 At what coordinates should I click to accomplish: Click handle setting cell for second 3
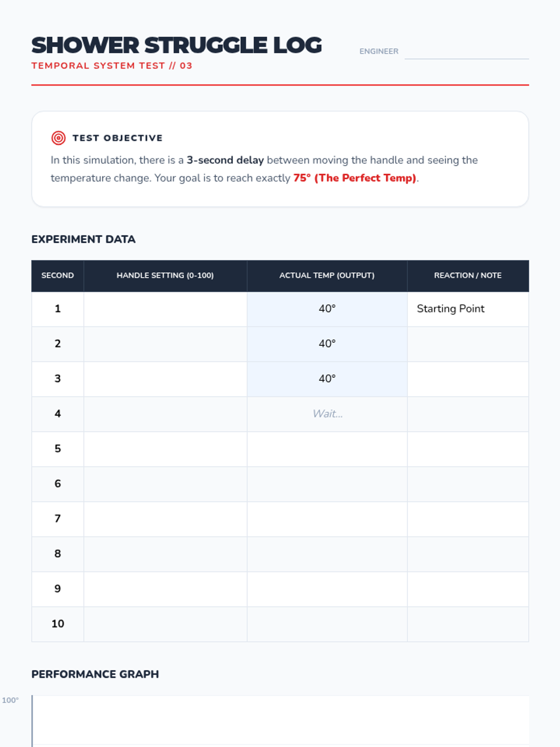pyautogui.click(x=165, y=379)
